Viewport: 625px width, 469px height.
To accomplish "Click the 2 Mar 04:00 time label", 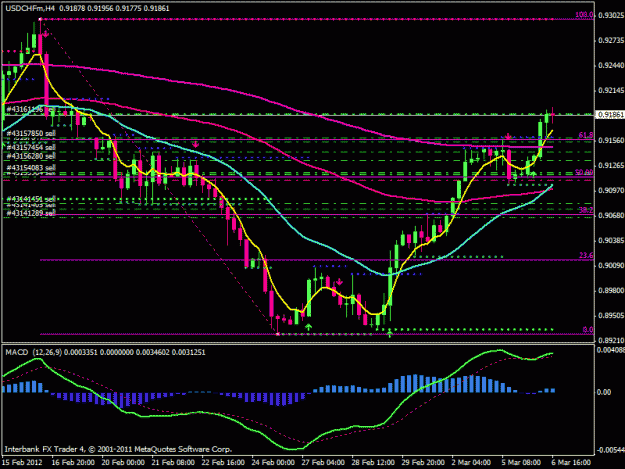I will coord(472,463).
